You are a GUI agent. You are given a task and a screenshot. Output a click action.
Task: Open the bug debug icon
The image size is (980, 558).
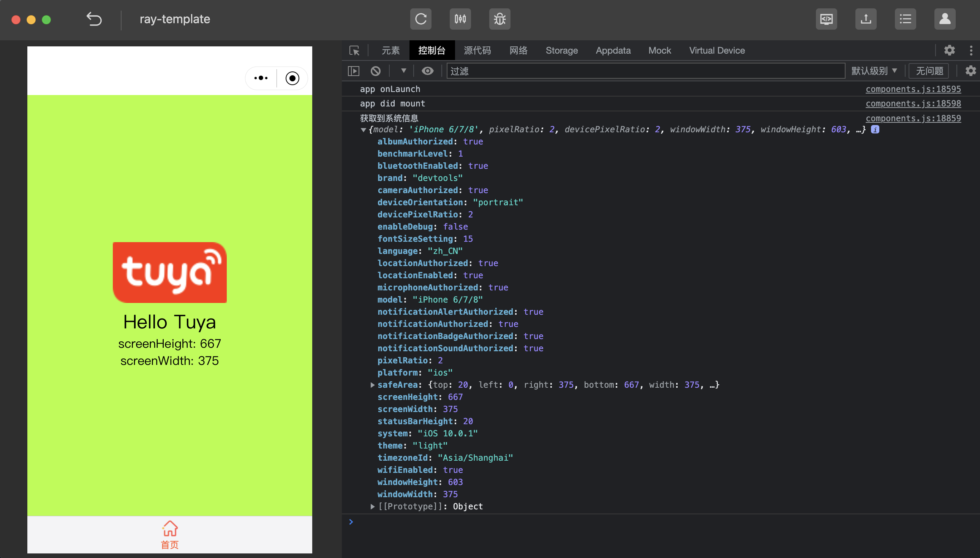click(x=499, y=19)
